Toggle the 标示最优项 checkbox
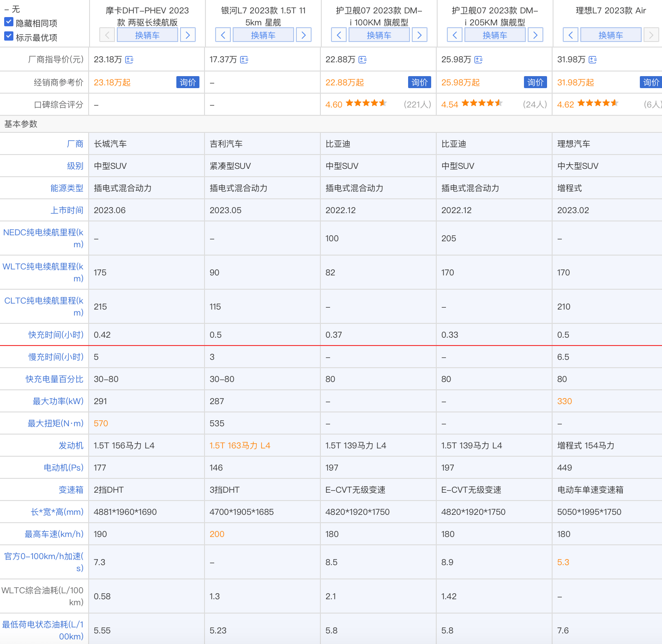Image resolution: width=662 pixels, height=644 pixels. [8, 36]
